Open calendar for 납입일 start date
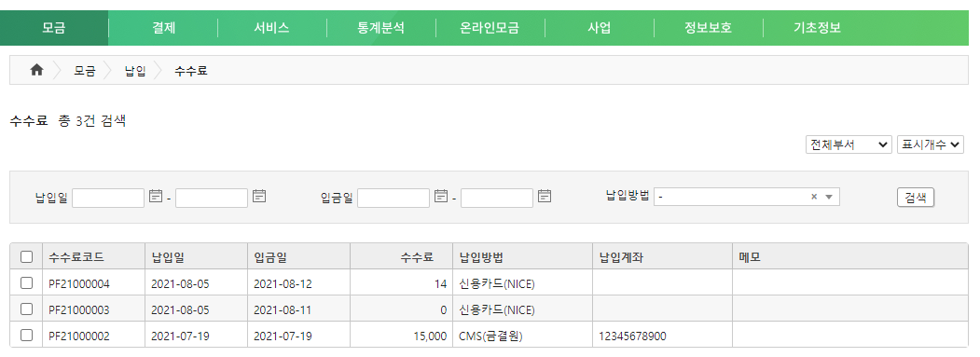Viewport: 980px width, 357px height. [156, 197]
